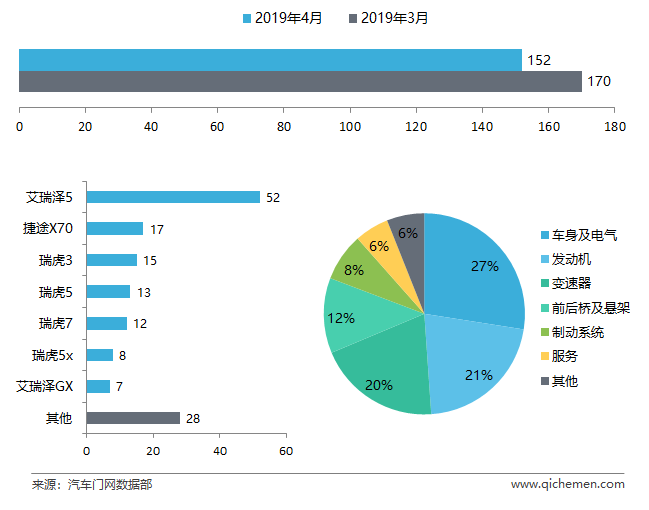Click the 180 tick label on top axis
The height and width of the screenshot is (510, 649).
pos(615,127)
